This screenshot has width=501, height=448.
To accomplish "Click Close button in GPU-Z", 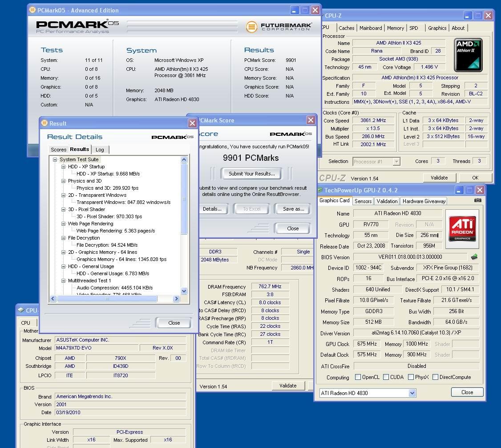I will (467, 392).
